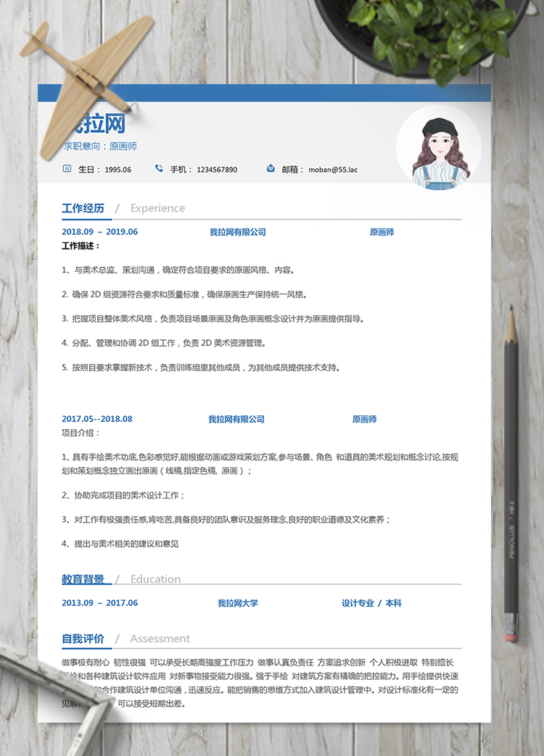The height and width of the screenshot is (756, 544).
Task: Select line 3 about 把握项目整体美术风格
Action: point(213,319)
